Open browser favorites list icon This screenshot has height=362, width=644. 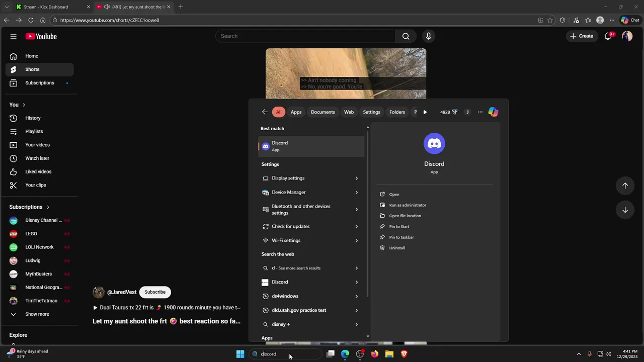(588, 20)
